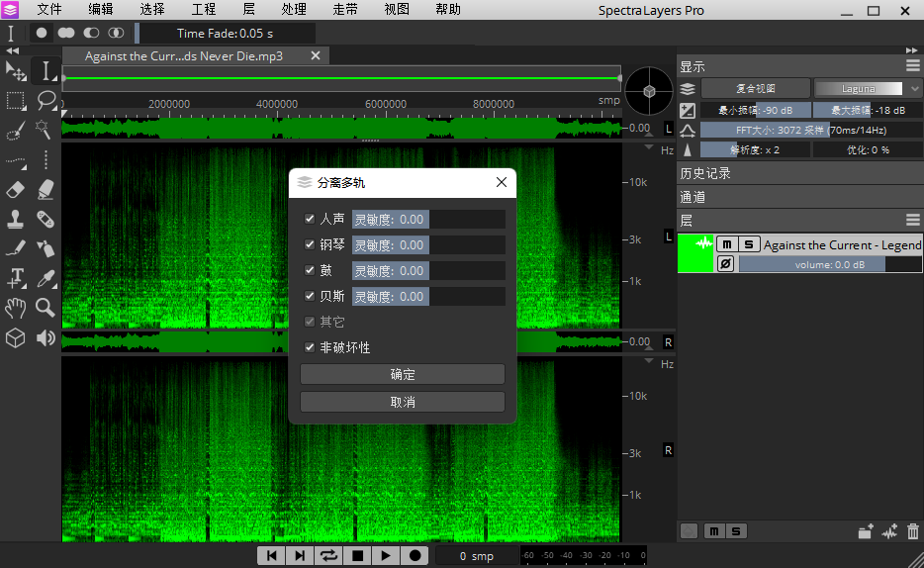Select the Eraser tool
Image resolution: width=924 pixels, height=568 pixels.
pyautogui.click(x=16, y=189)
